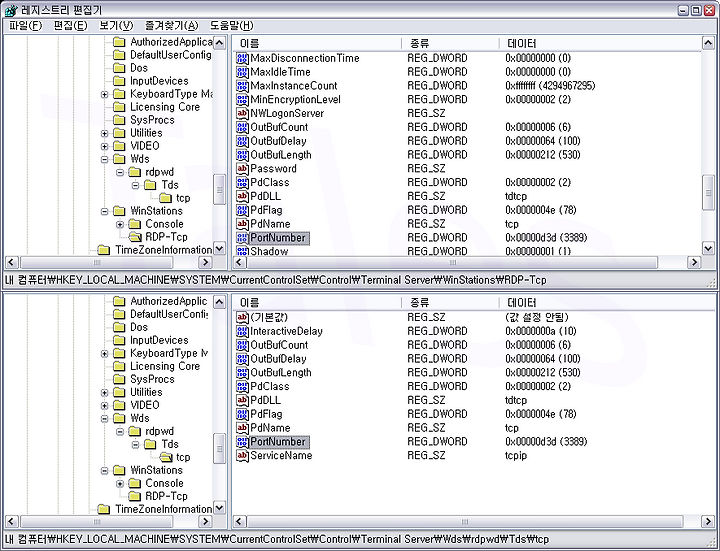Open the 보기(V) menu
Viewport: 720px width, 551px height.
116,26
